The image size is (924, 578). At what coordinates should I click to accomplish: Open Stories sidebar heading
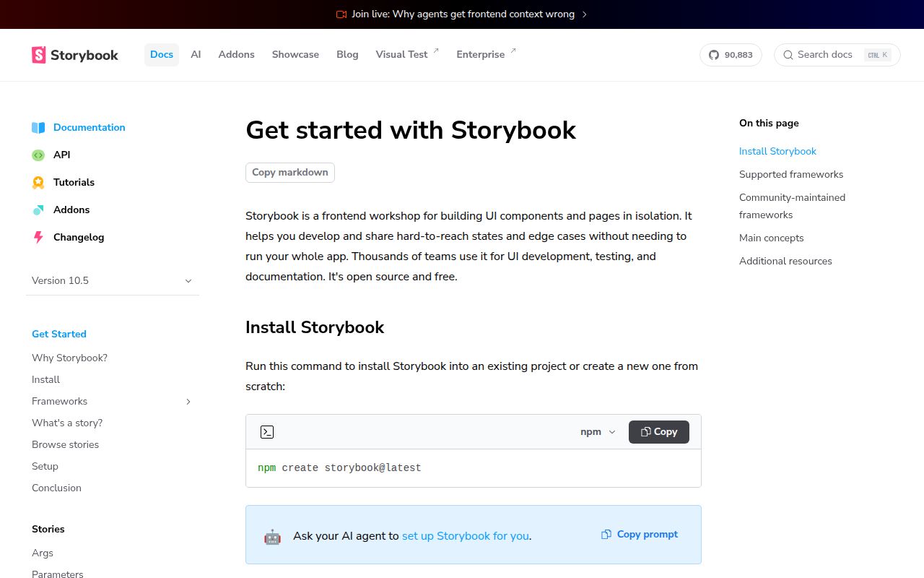coord(48,530)
